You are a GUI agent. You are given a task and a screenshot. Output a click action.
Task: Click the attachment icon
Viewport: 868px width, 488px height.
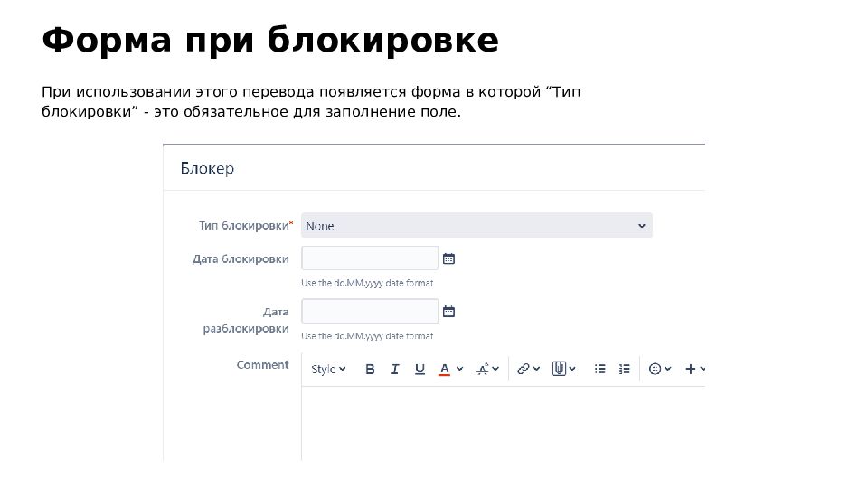pyautogui.click(x=558, y=369)
